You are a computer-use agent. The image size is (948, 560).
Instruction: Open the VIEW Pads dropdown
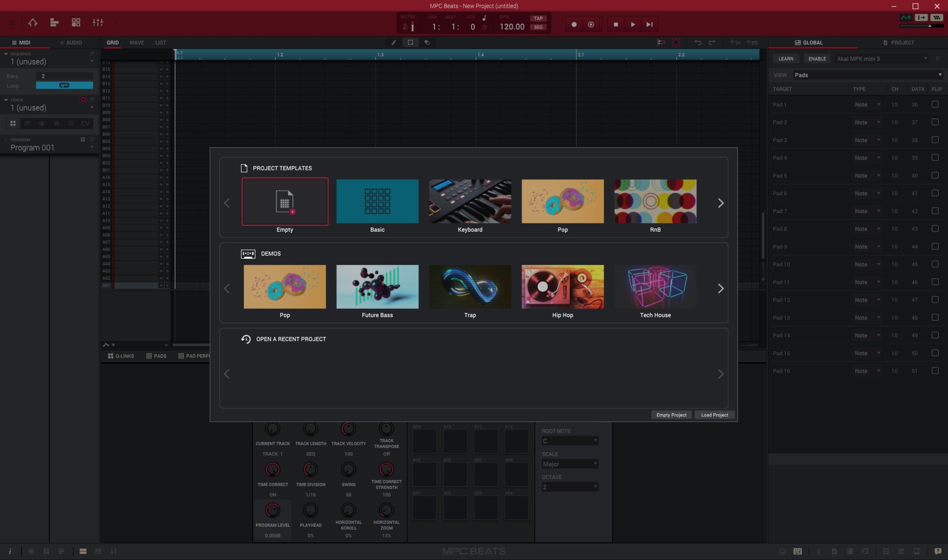coord(868,75)
